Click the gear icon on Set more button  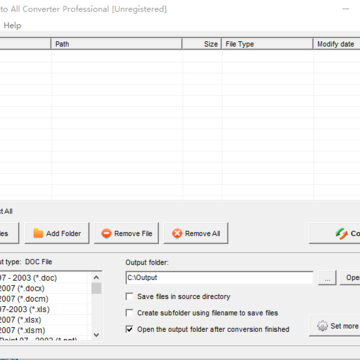coord(322,326)
